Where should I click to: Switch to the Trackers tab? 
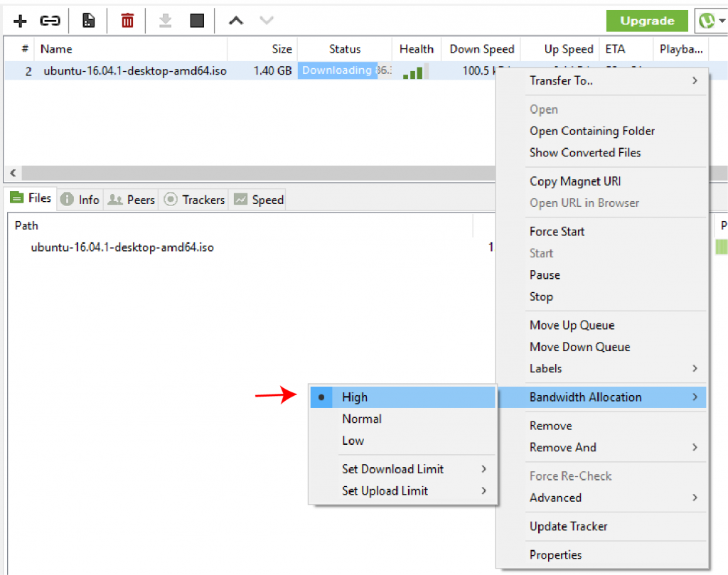tap(194, 200)
